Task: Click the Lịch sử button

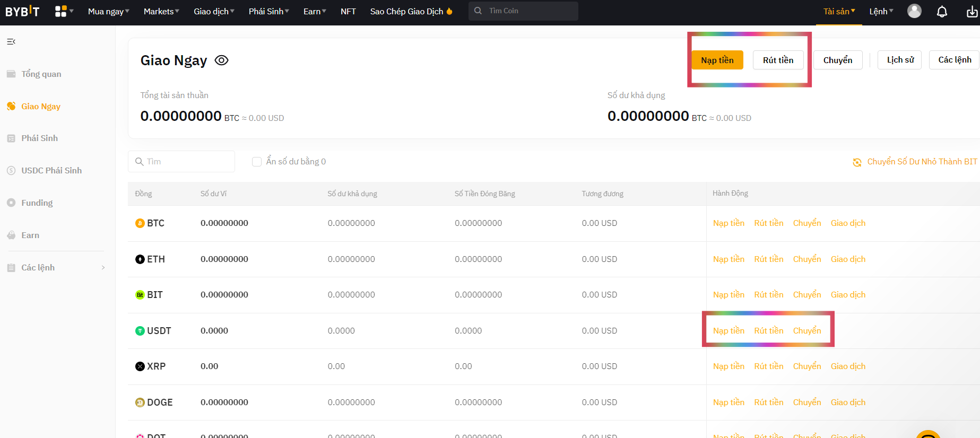Action: 900,60
